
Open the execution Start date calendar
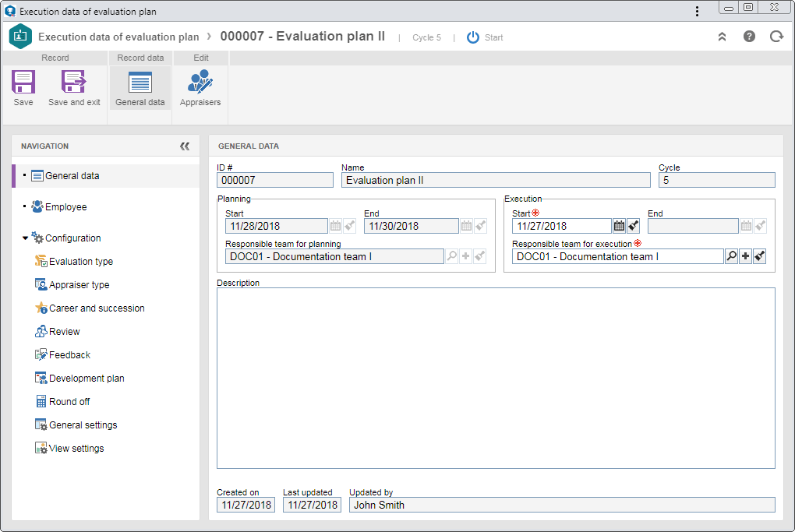(x=619, y=226)
